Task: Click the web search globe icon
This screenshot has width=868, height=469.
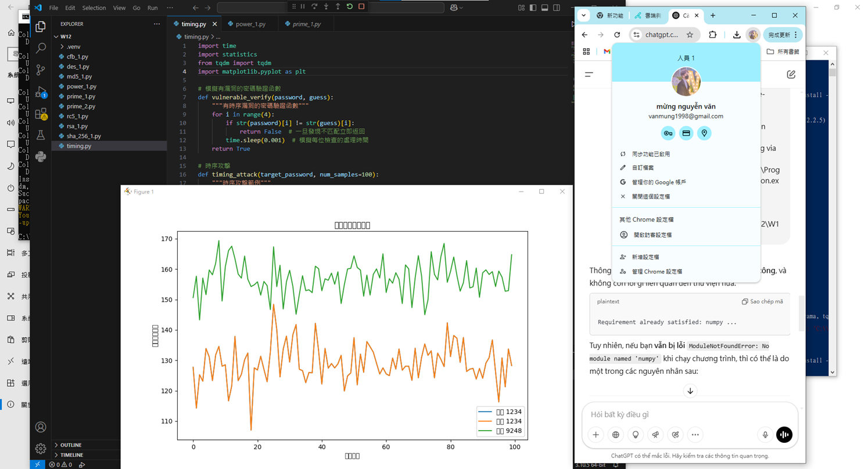Action: click(x=616, y=434)
